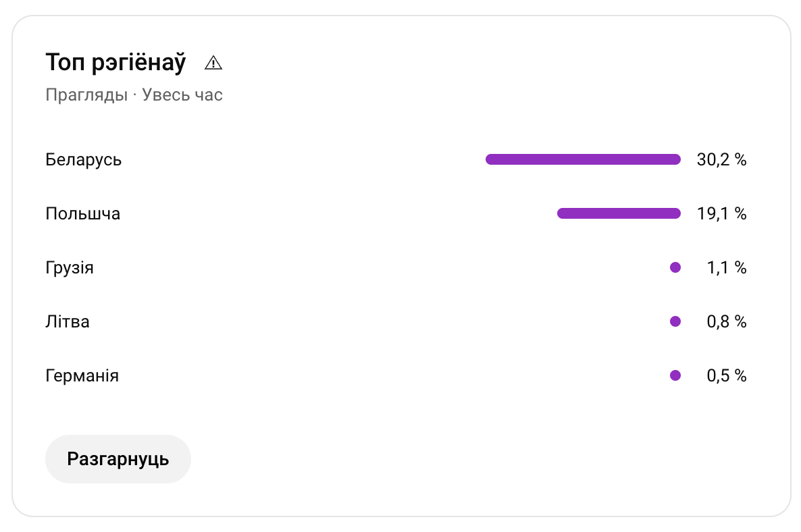
Task: Select the Літва region label
Action: pos(68,321)
